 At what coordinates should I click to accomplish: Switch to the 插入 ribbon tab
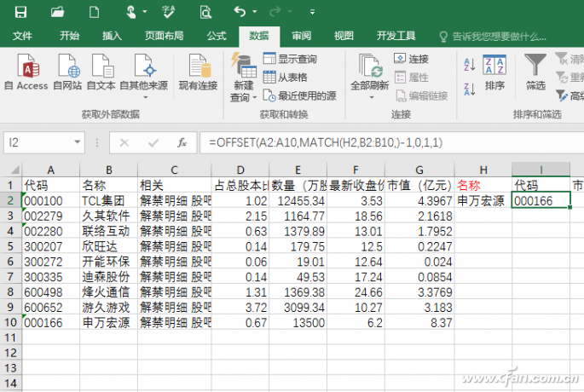pyautogui.click(x=112, y=36)
